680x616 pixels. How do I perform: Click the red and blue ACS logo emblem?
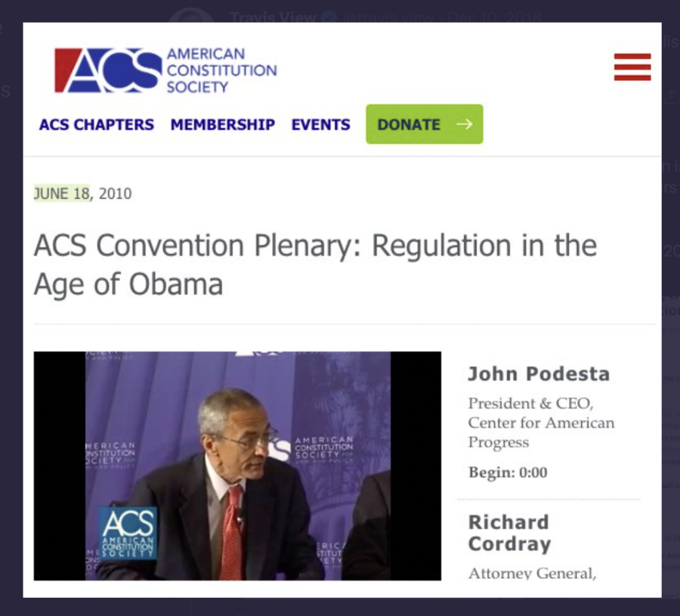(108, 70)
